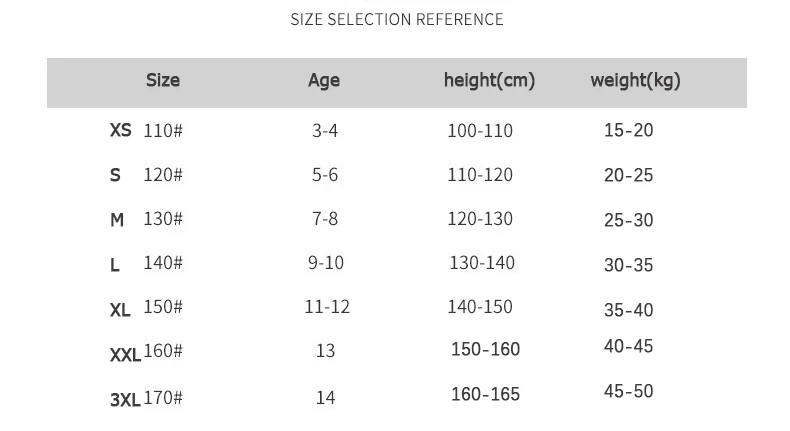Click the SIZE SELECTION REFERENCE title
This screenshot has height=431, width=790.
coord(397,20)
